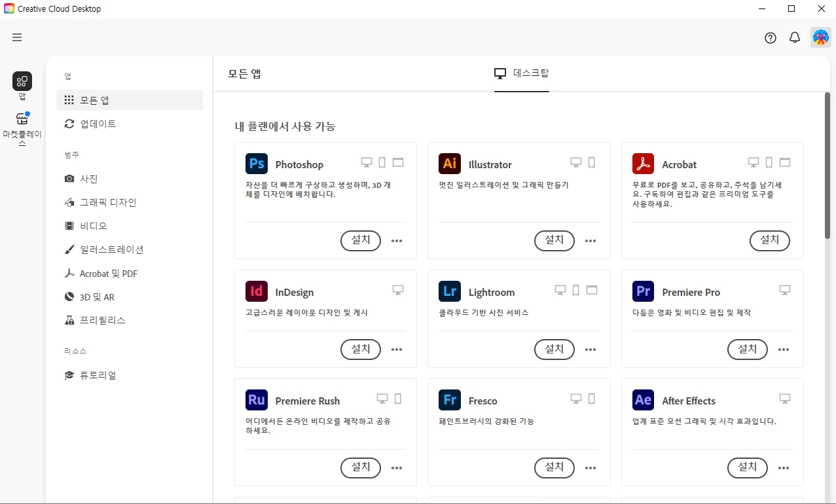Click the Premiere Pro Pr app icon
The width and height of the screenshot is (836, 504).
click(x=644, y=291)
